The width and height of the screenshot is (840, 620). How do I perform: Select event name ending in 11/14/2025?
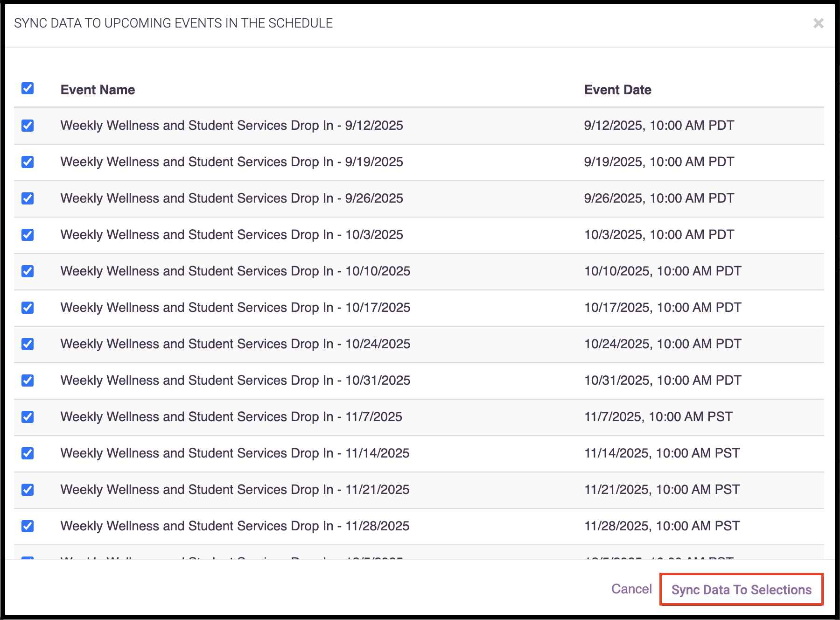click(x=235, y=453)
